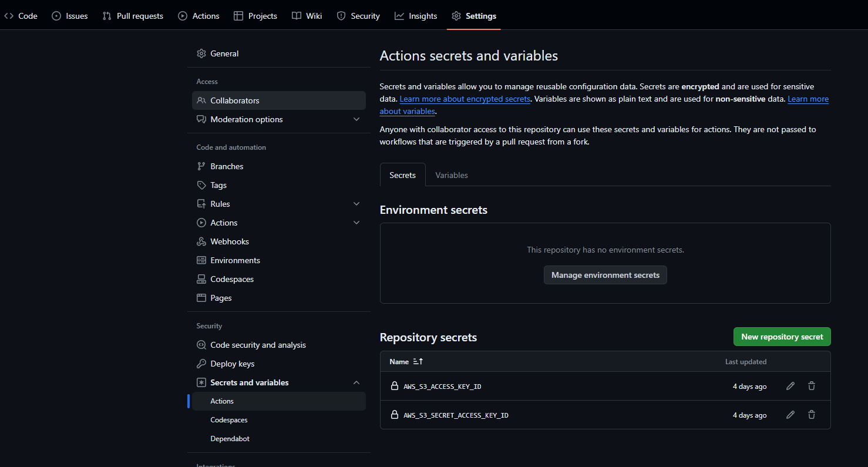Click the Pages browser icon

[x=201, y=298]
